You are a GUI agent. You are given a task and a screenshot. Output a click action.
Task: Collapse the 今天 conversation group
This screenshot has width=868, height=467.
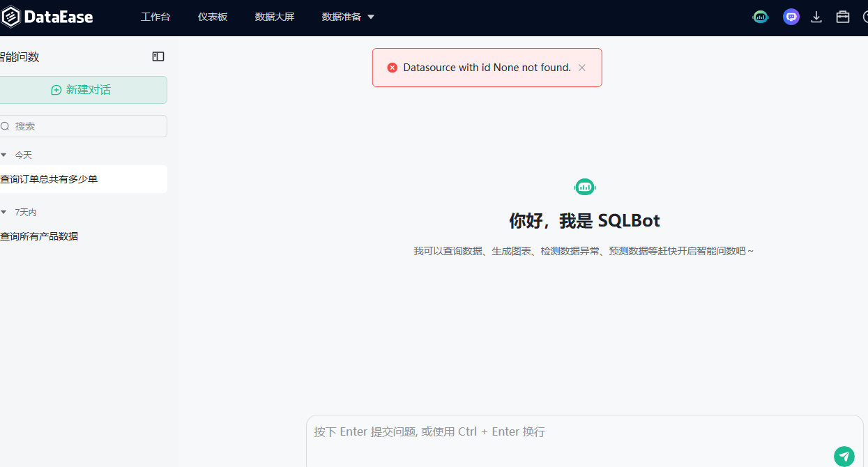coord(4,155)
